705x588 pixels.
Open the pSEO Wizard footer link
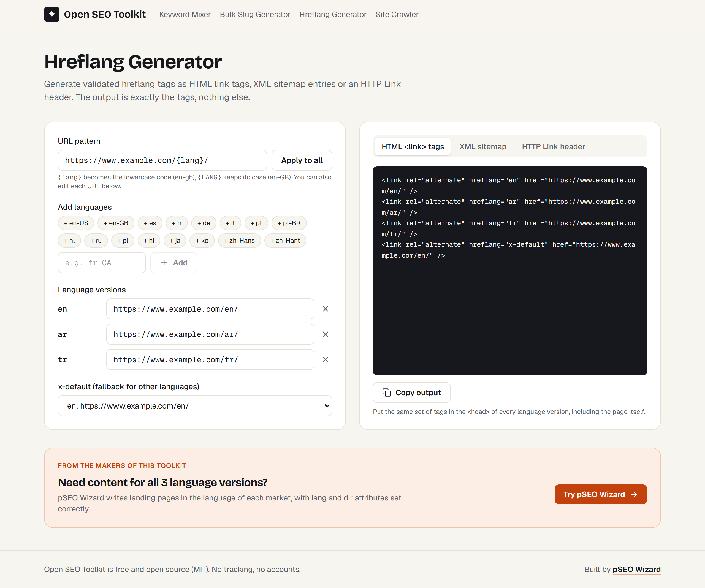[x=636, y=570]
